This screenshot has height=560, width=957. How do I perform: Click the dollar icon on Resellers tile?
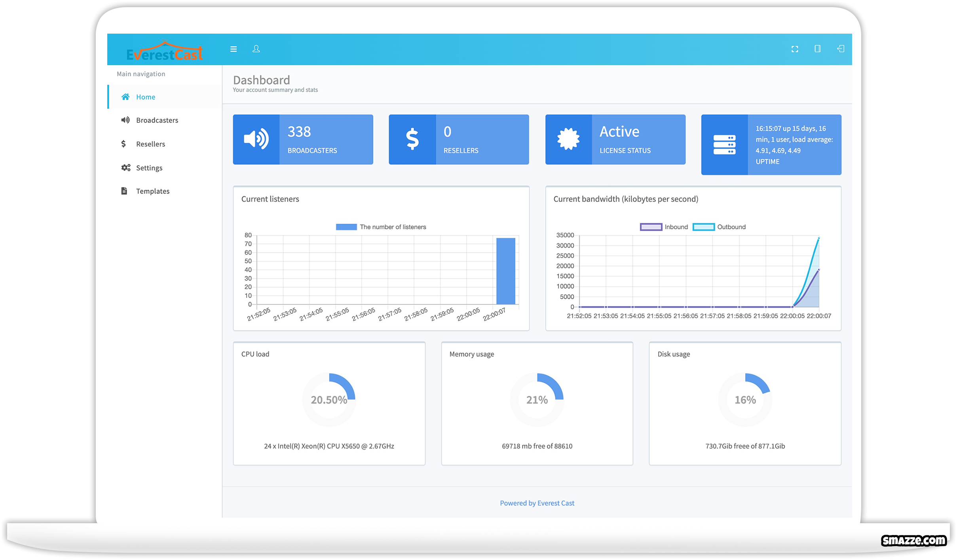412,139
